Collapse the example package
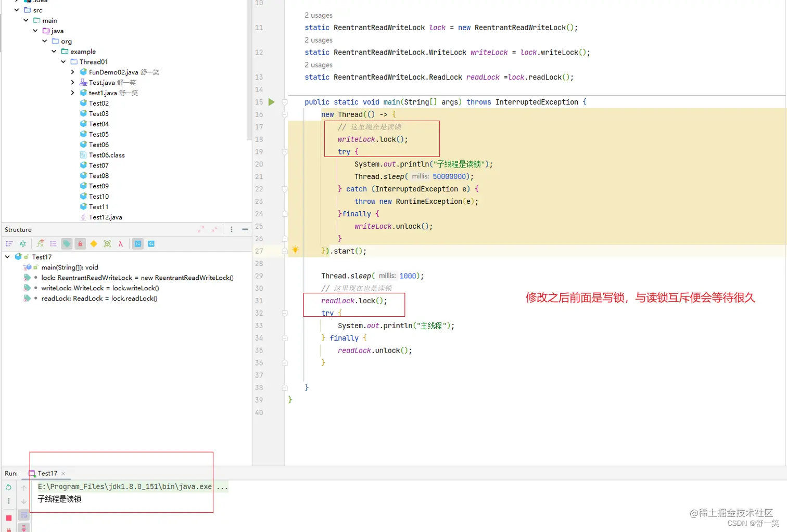The image size is (787, 532). tap(54, 51)
